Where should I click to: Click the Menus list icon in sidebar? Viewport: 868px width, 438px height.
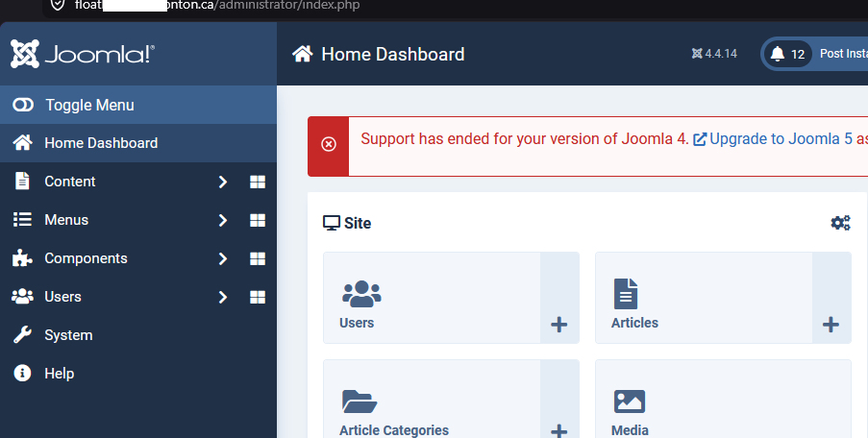tap(22, 220)
